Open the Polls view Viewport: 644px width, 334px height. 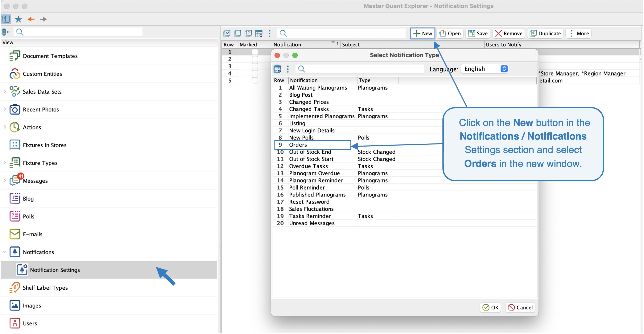[109, 217]
